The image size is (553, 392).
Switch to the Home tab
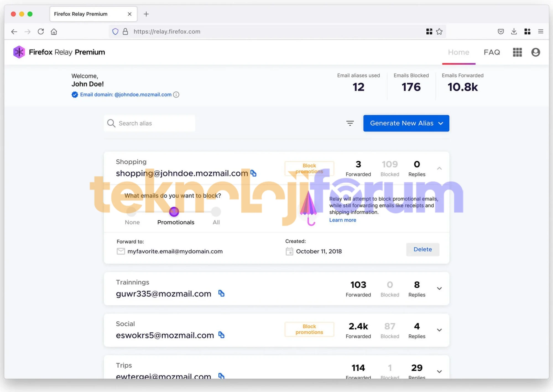tap(458, 52)
